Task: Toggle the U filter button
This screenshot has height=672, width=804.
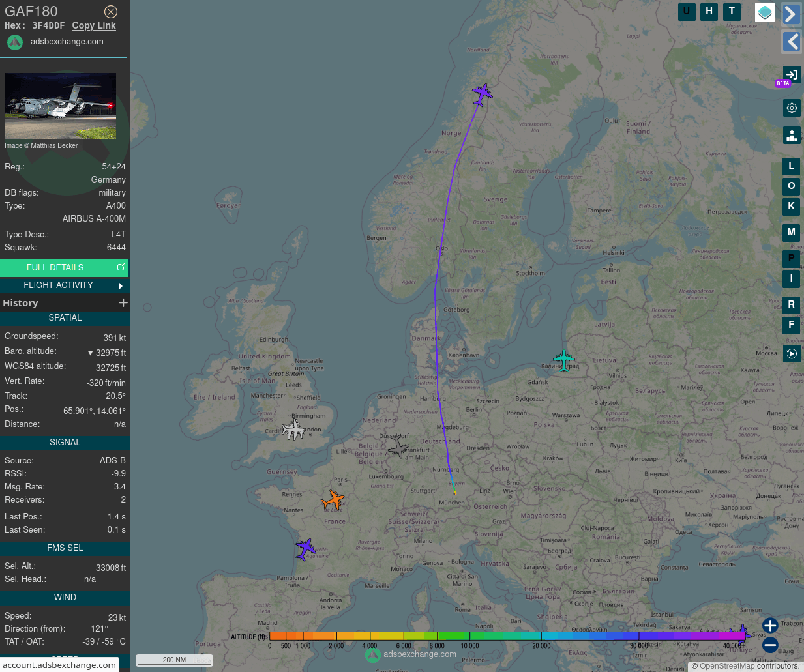Action: pos(687,12)
